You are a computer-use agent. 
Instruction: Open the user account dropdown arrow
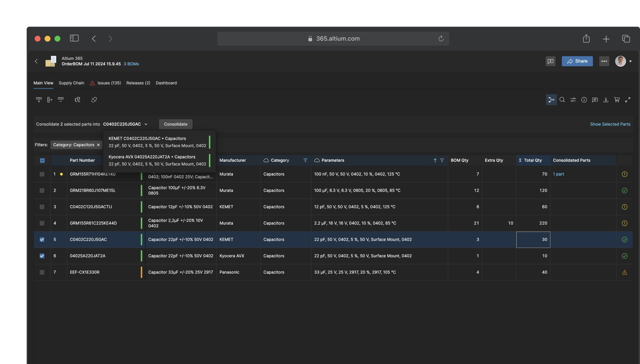[630, 61]
